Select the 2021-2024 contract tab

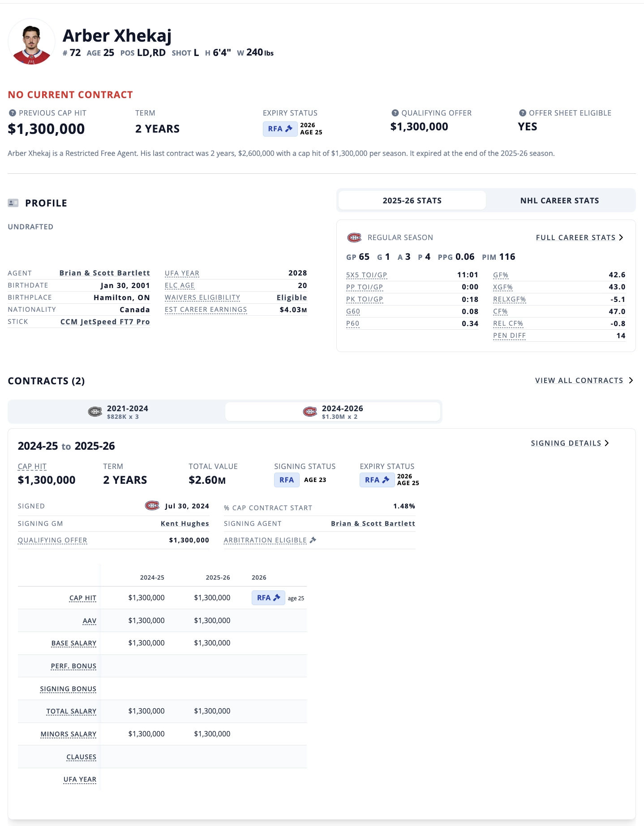pos(117,412)
